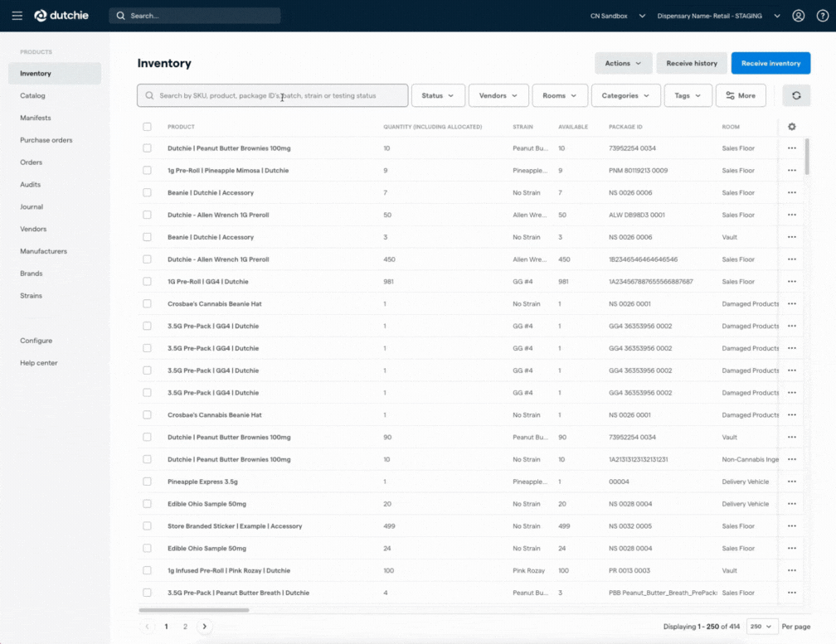Open row menu for Beanie Accessory in Vault
Screen dimensions: 836x644
792,237
